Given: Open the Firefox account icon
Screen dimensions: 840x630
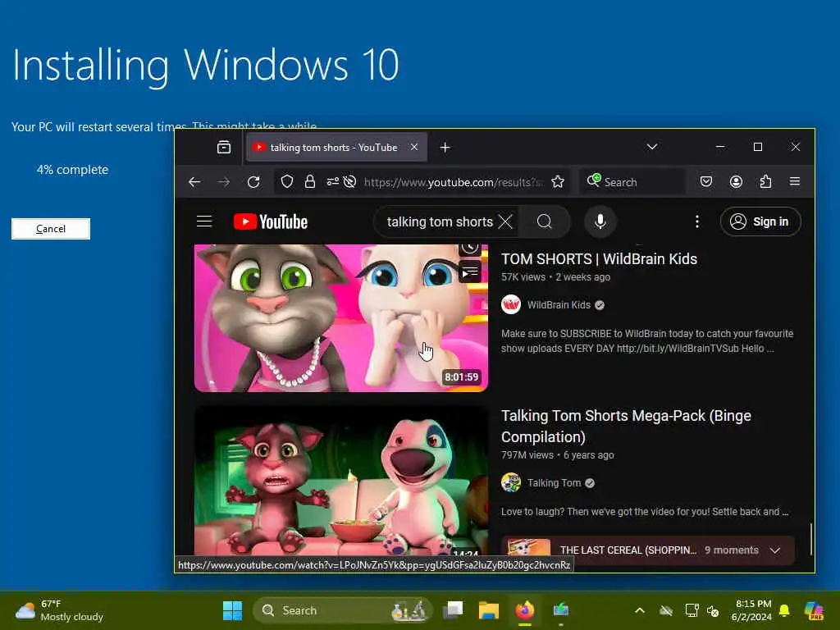Looking at the screenshot, I should [736, 182].
